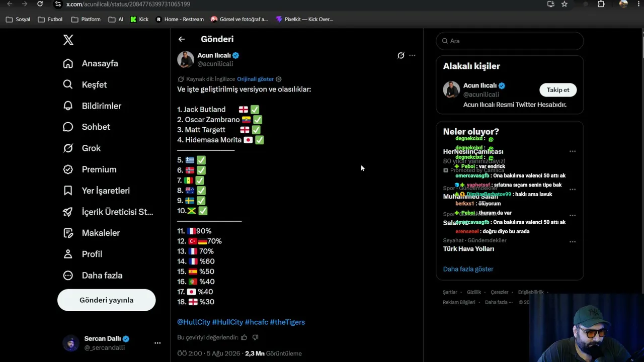Screen dimensions: 644x362
Task: Open the Grok icon in the sidebar
Action: coord(68,148)
